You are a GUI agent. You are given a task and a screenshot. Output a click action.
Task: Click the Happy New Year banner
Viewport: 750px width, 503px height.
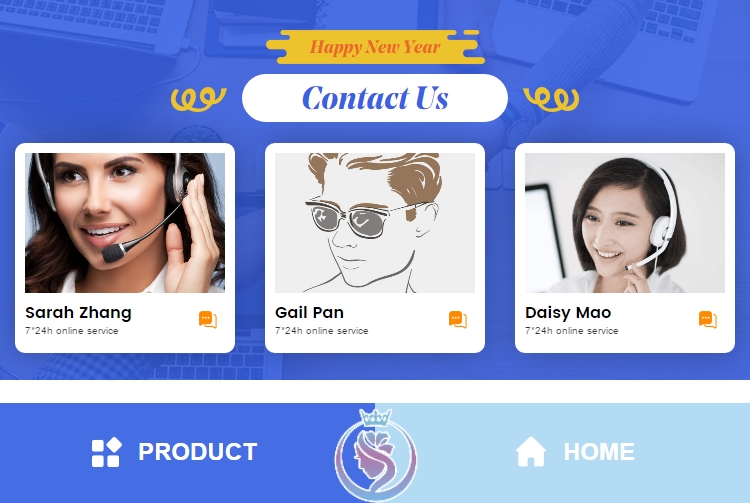pyautogui.click(x=375, y=47)
